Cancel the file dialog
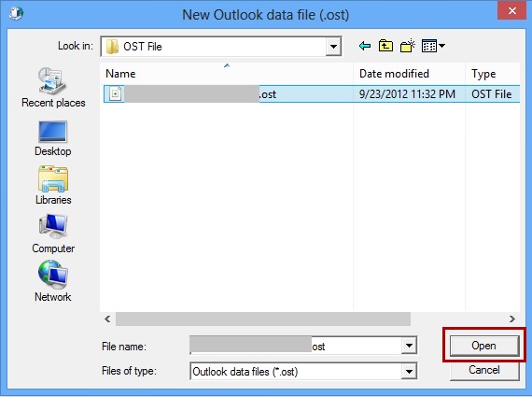The width and height of the screenshot is (532, 397). pyautogui.click(x=484, y=370)
